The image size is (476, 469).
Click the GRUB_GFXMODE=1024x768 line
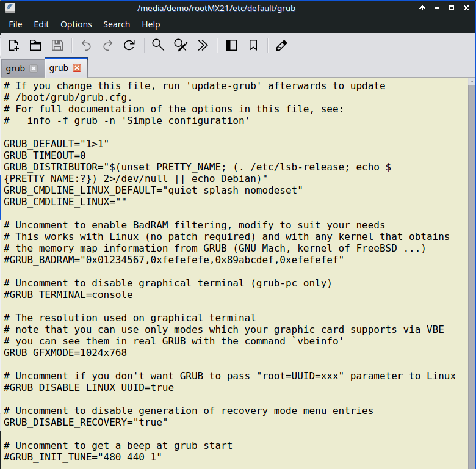[65, 352]
